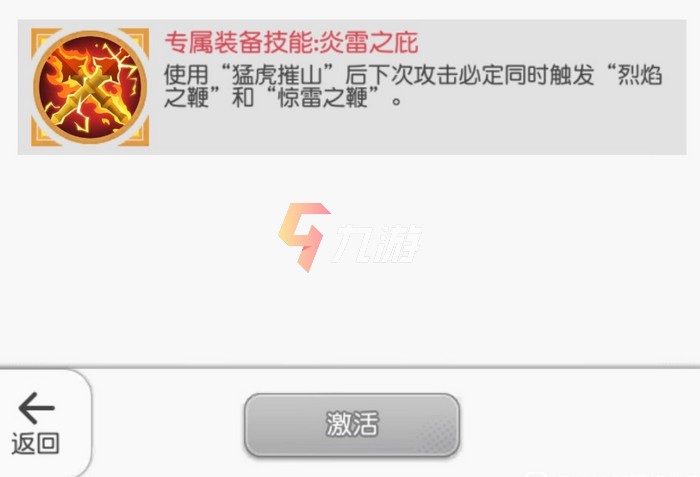Tap the flame swirl on the skill icon's left side

(54, 83)
